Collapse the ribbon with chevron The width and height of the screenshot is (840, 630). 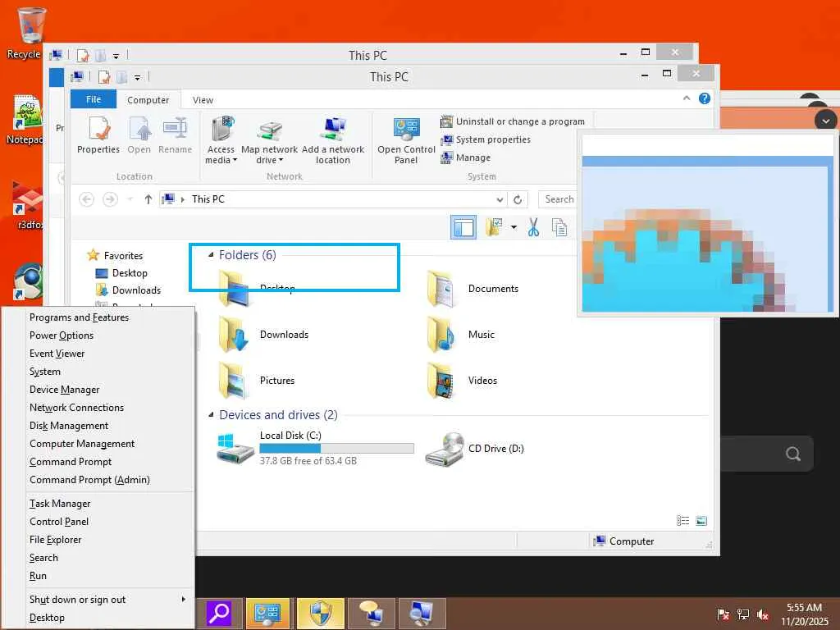pos(687,98)
